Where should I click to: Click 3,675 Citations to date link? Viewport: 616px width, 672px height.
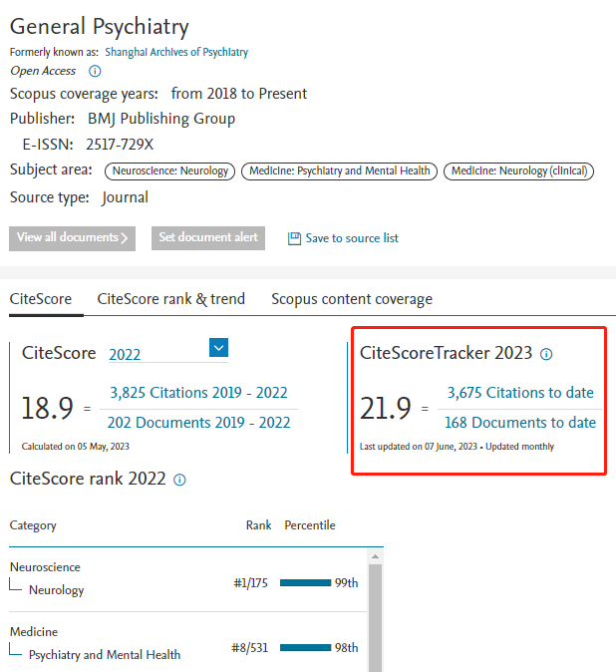pyautogui.click(x=519, y=393)
